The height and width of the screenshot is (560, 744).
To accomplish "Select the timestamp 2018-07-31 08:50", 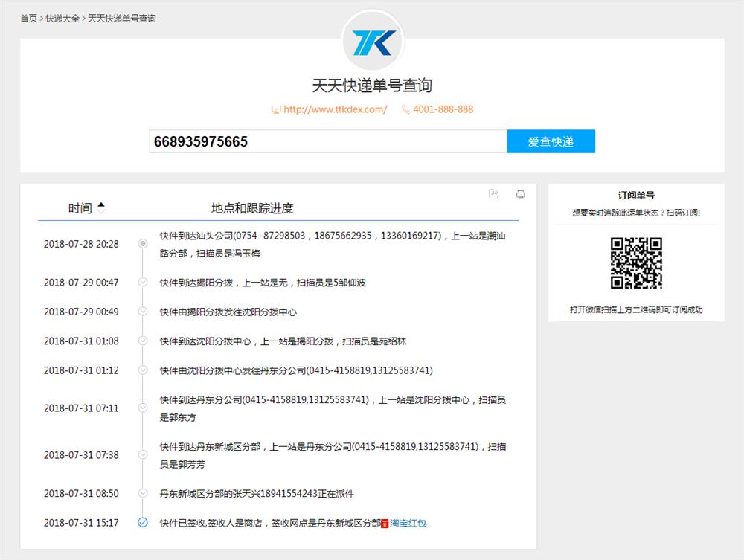I will pos(81,494).
